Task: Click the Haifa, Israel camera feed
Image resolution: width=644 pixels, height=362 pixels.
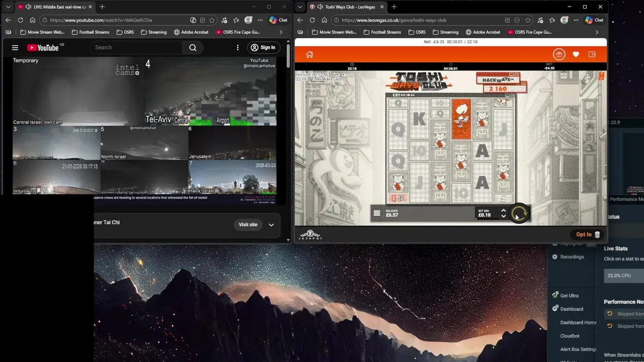Action: [232, 177]
